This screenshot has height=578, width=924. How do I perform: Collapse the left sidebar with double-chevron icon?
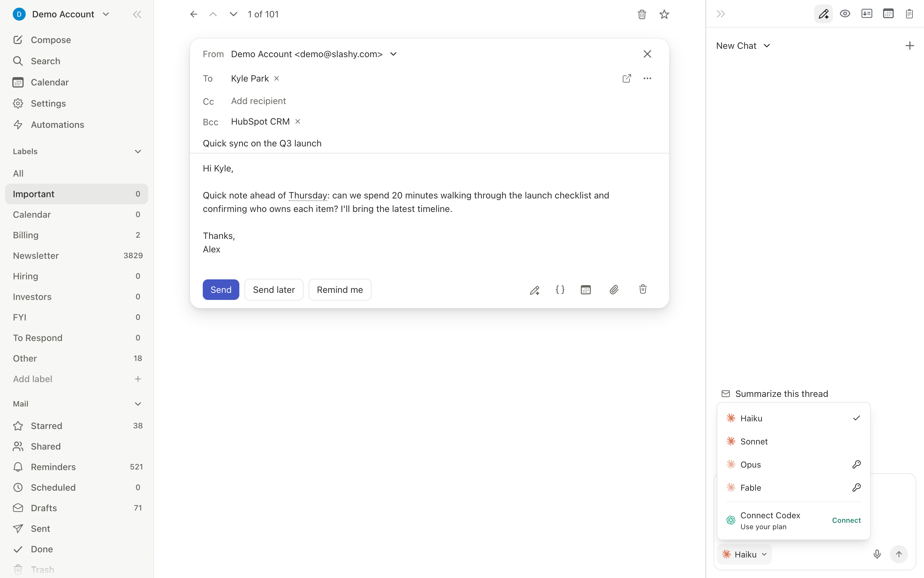point(137,14)
